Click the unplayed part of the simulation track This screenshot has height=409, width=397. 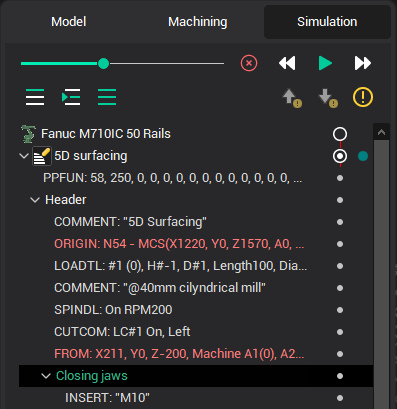[167, 63]
